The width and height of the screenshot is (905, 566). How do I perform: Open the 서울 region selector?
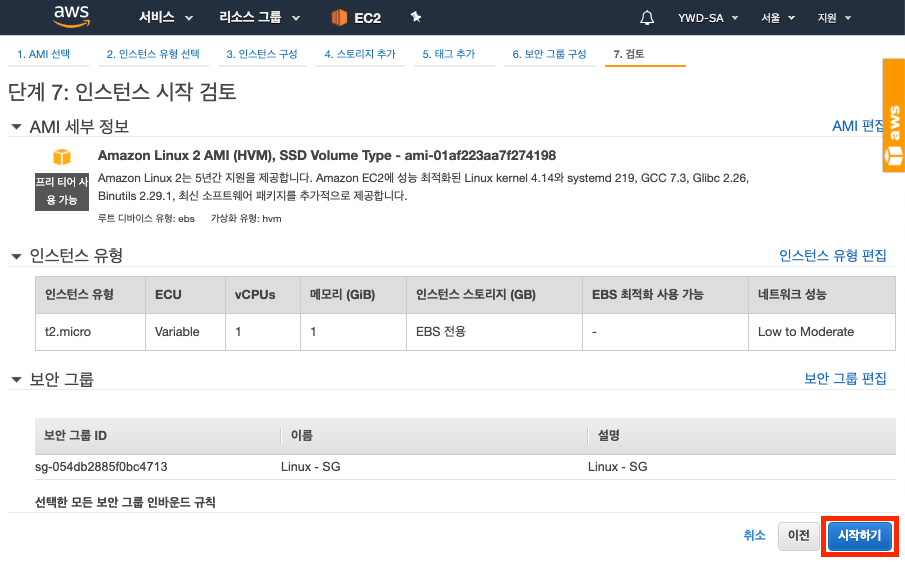coord(777,18)
